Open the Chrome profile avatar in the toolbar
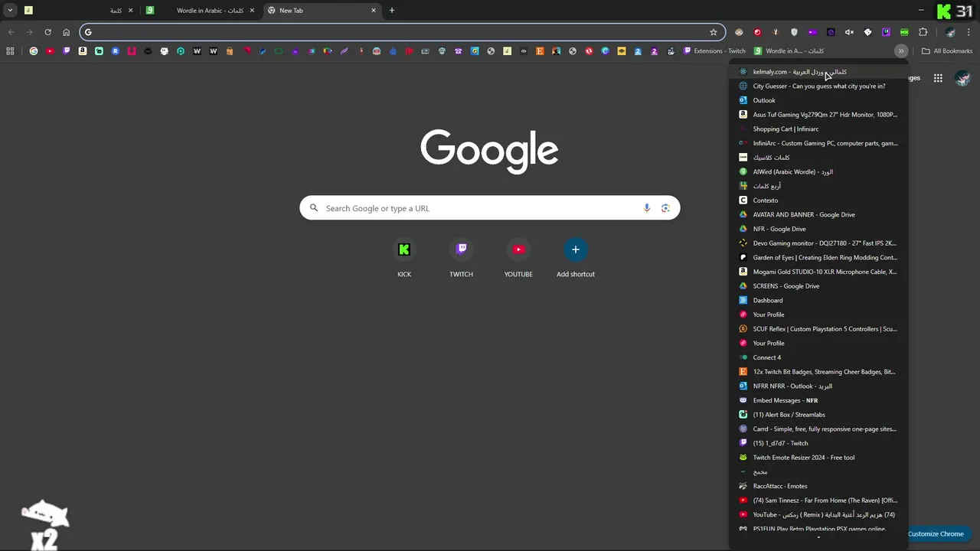The width and height of the screenshot is (980, 551). pyautogui.click(x=950, y=32)
